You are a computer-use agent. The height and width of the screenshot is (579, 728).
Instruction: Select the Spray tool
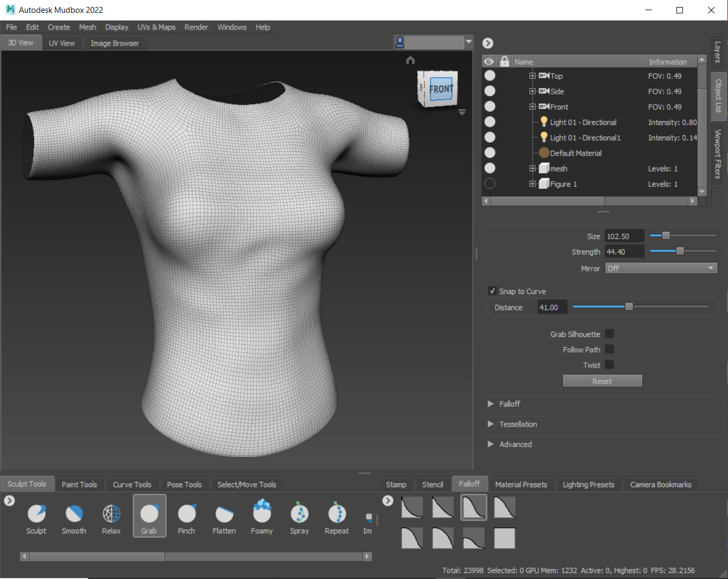[300, 514]
